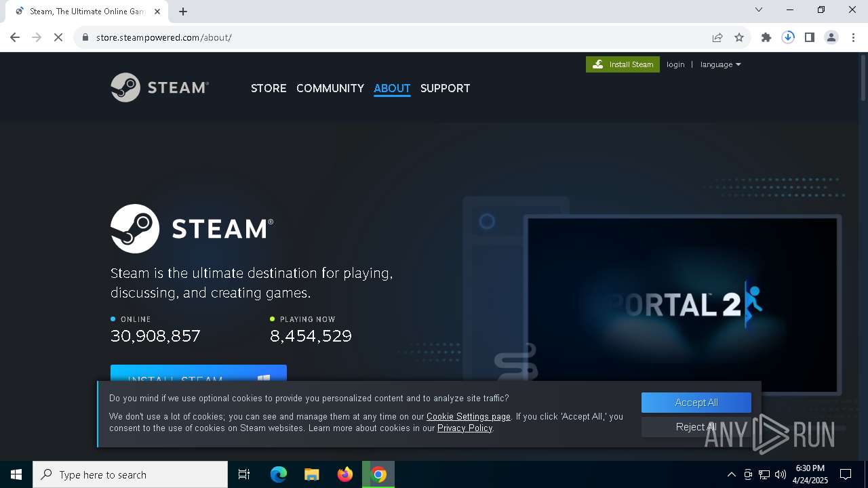
Task: Open File Explorer from the taskbar
Action: tap(311, 474)
